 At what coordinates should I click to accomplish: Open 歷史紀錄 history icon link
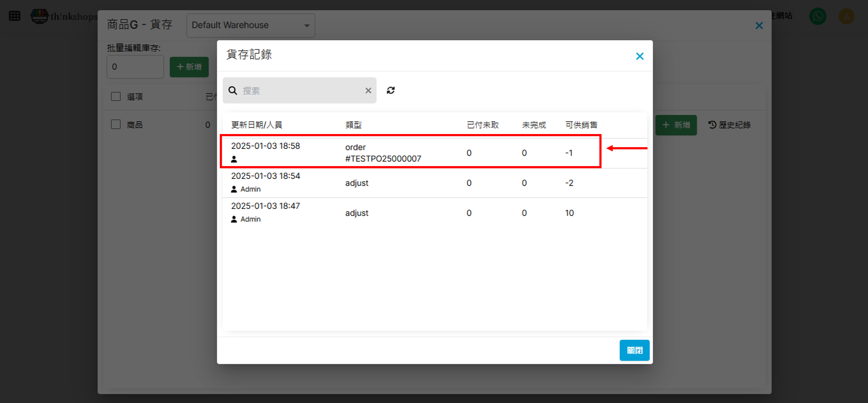coord(729,125)
